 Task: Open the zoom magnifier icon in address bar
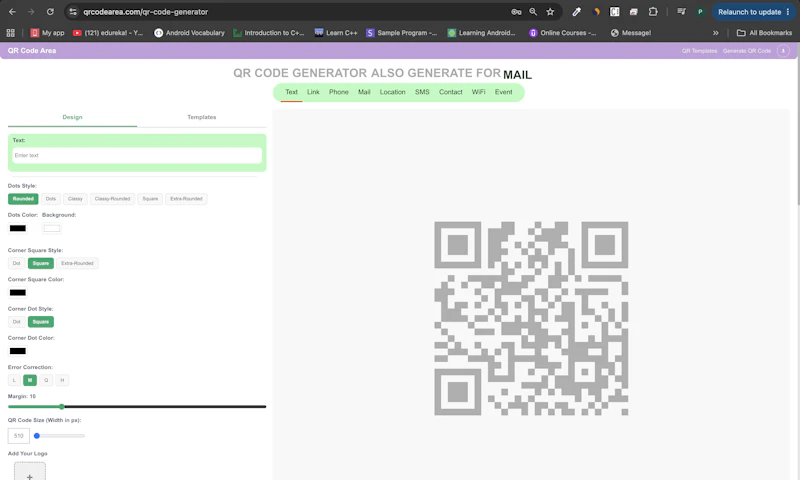pyautogui.click(x=533, y=12)
